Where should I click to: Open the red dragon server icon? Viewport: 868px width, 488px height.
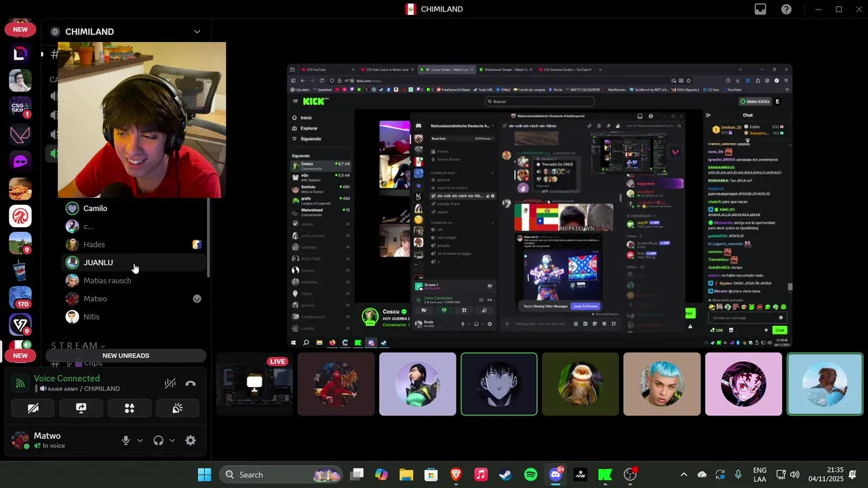[20, 216]
